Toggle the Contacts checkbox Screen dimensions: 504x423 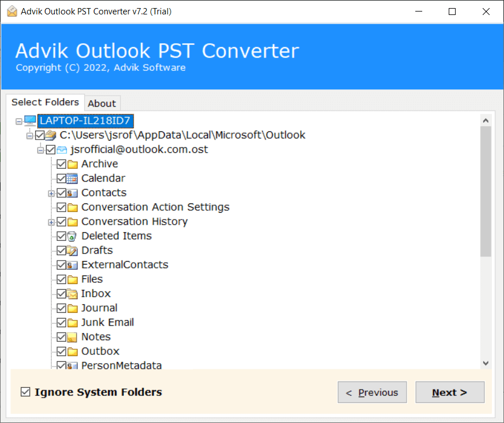pyautogui.click(x=62, y=193)
